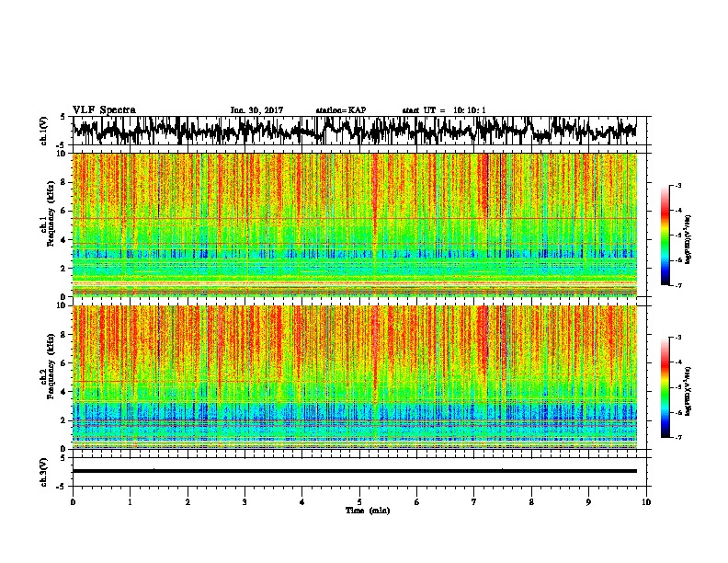The image size is (728, 563).
Task: Select the date label "Jan. 30, 2017"
Action: click(x=256, y=110)
